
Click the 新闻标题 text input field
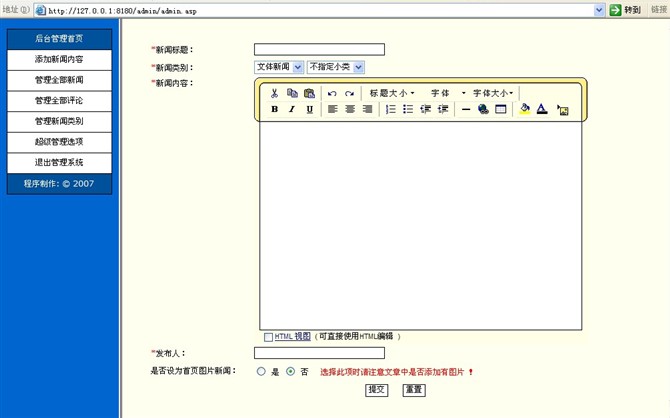tap(319, 50)
